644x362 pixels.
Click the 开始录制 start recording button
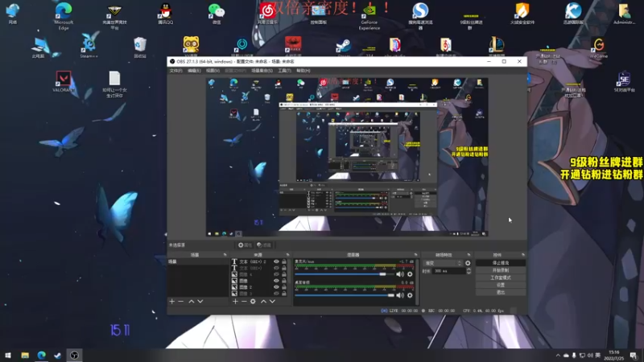(x=501, y=270)
